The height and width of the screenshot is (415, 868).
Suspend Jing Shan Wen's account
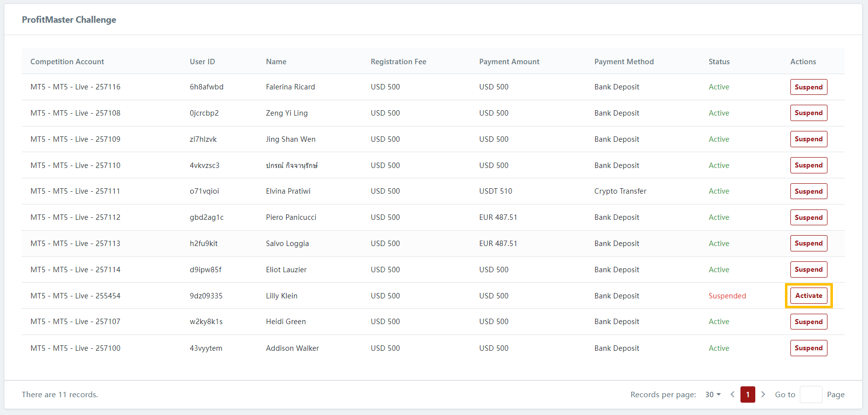click(809, 139)
